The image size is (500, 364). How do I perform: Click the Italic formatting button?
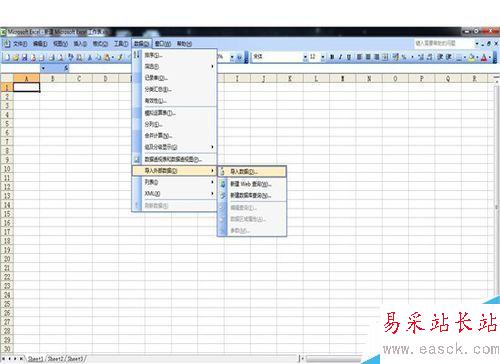click(340, 57)
